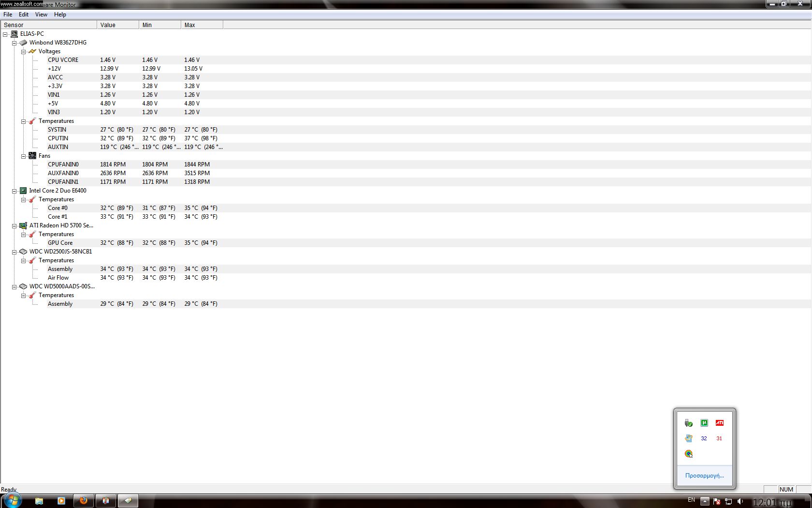
Task: Select the SYSTIN temperature row
Action: tap(406, 130)
